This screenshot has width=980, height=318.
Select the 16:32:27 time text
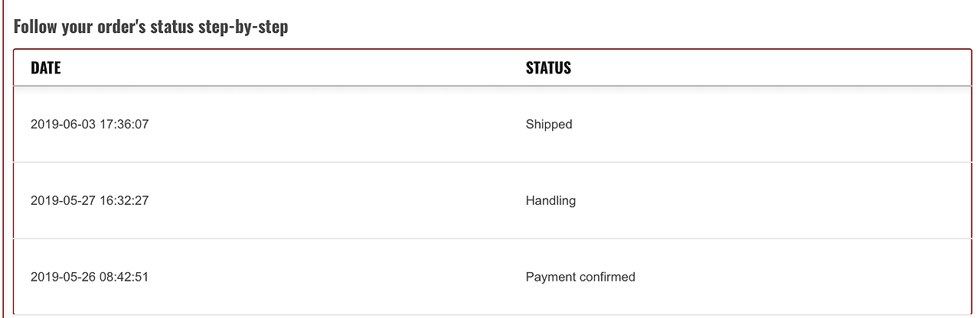[124, 200]
